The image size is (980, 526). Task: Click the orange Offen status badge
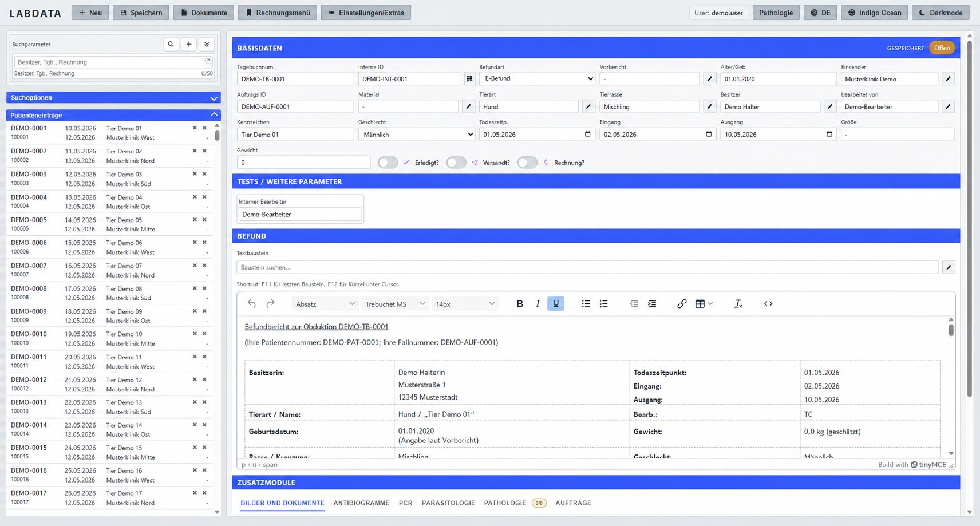click(942, 48)
